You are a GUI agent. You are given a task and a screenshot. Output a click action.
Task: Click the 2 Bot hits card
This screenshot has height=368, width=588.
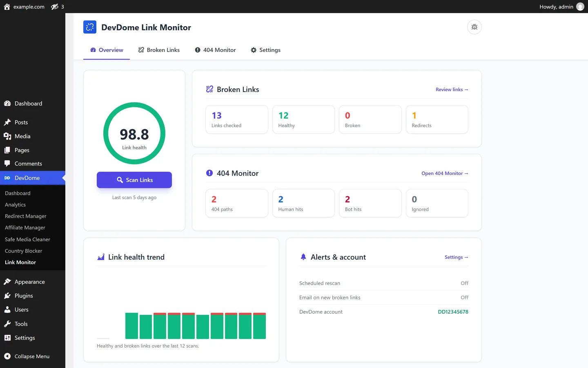click(x=370, y=203)
